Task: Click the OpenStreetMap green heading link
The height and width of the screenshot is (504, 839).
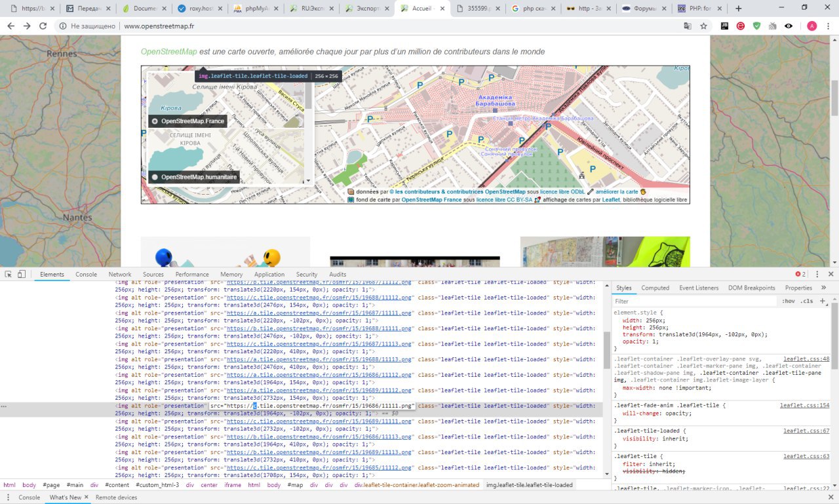Action: [x=168, y=52]
